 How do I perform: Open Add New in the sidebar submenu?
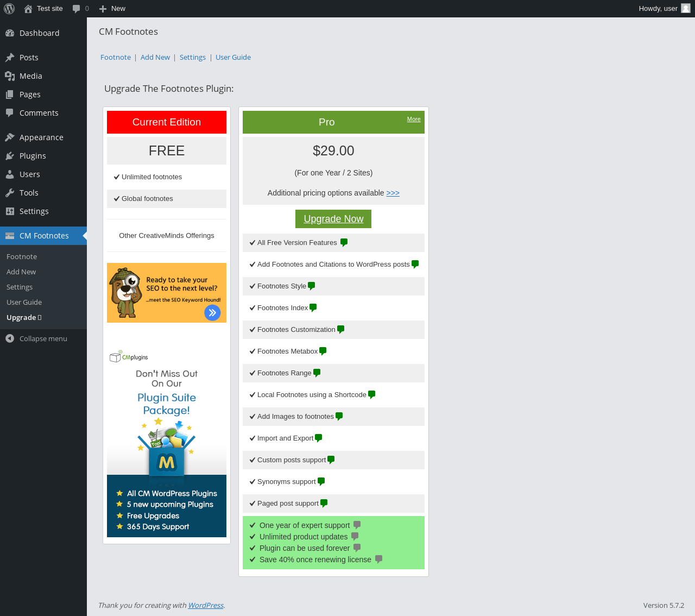coord(21,272)
